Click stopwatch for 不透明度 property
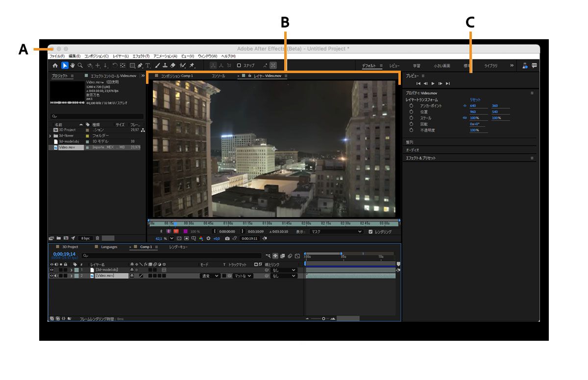This screenshot has width=588, height=380. 412,130
